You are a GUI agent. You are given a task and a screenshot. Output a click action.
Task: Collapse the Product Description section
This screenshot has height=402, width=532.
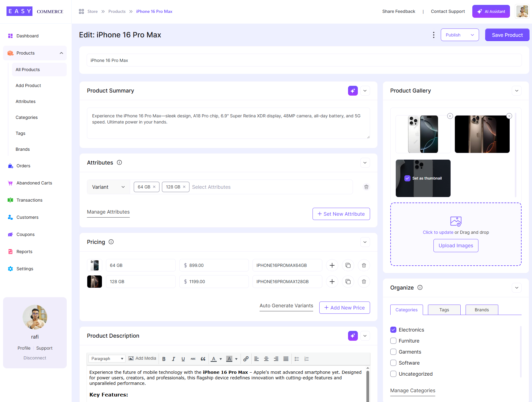[x=365, y=336]
